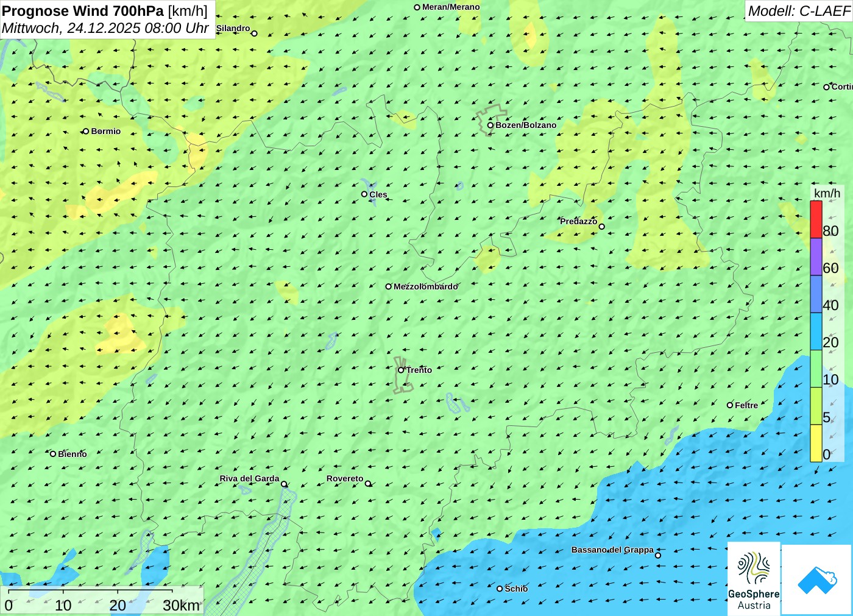This screenshot has height=616, width=853.
Task: Click the cyan 20 km/h legend swatch
Action: pyautogui.click(x=816, y=331)
